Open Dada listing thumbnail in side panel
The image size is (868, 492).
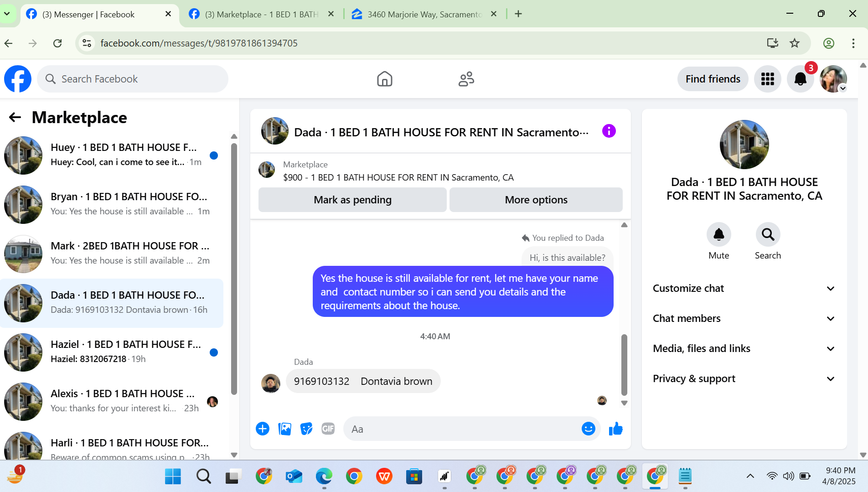pyautogui.click(x=744, y=145)
